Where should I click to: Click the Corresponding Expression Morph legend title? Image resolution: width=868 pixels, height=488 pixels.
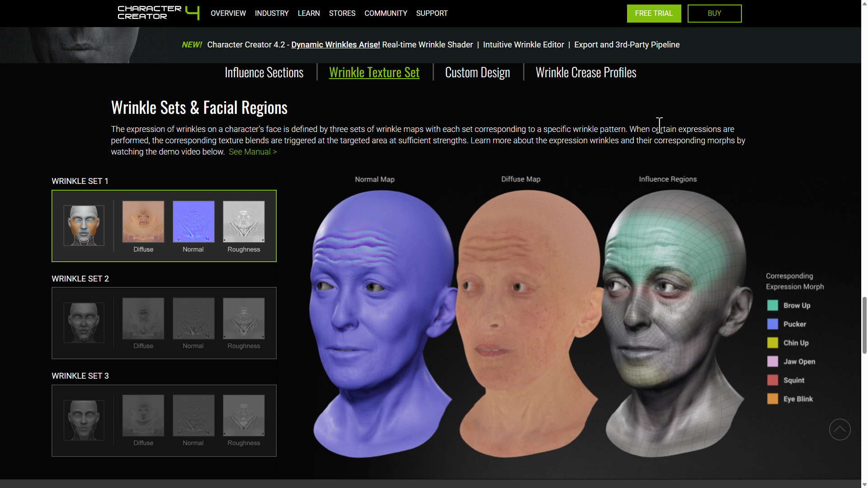[x=795, y=281]
